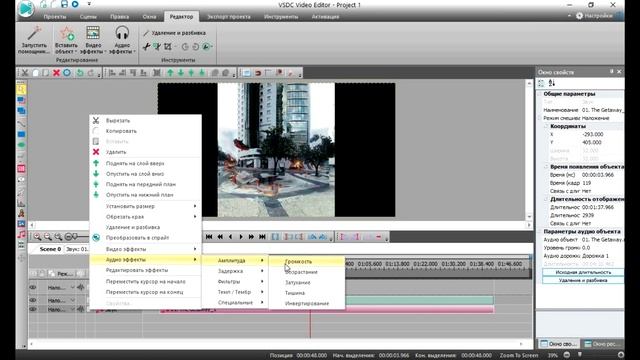Viewport: 640px width, 360px height.
Task: Toggle eye visibility of the top timeline layer
Action: 33,287
